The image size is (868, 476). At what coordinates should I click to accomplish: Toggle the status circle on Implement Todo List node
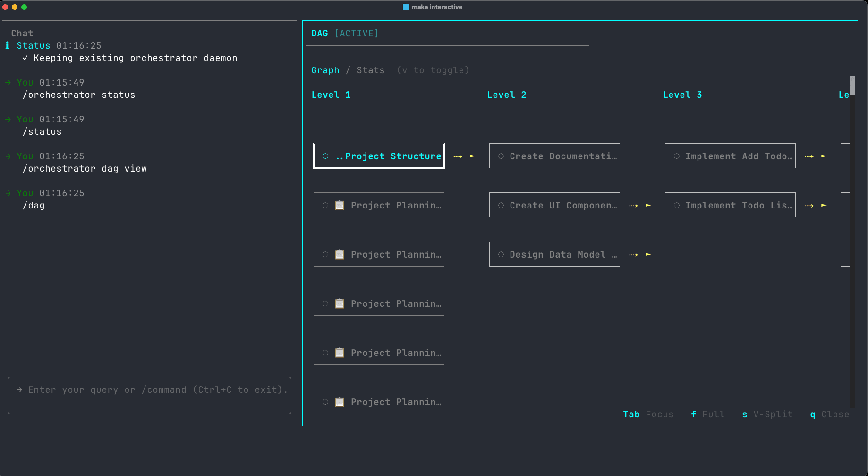pyautogui.click(x=676, y=205)
